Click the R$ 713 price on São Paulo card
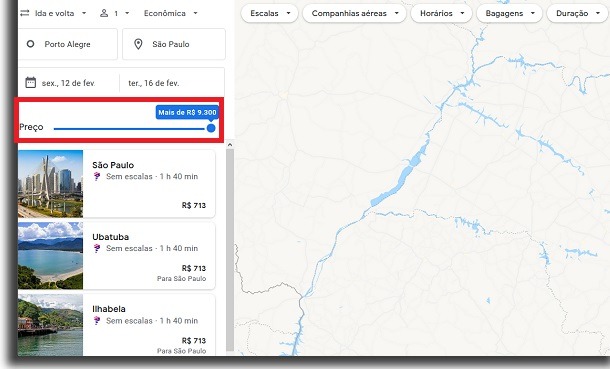The height and width of the screenshot is (369, 610). (194, 205)
